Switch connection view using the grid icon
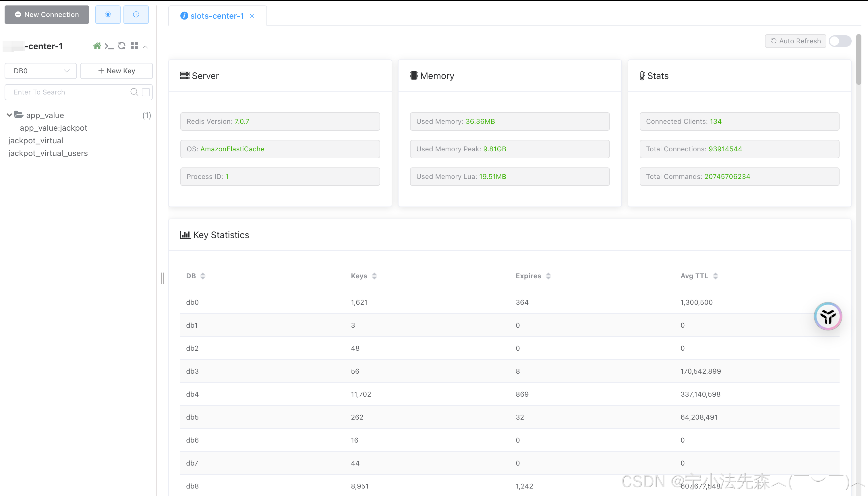The image size is (868, 496). pyautogui.click(x=134, y=46)
